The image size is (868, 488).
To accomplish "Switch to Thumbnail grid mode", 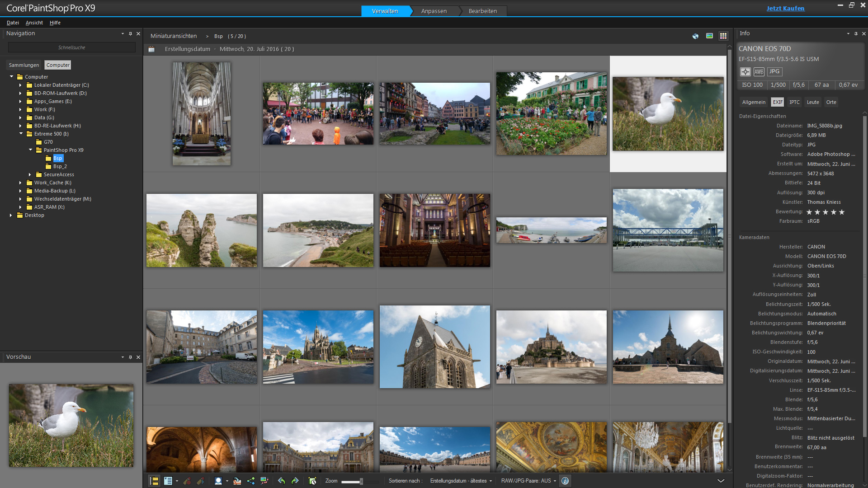I will pyautogui.click(x=723, y=36).
